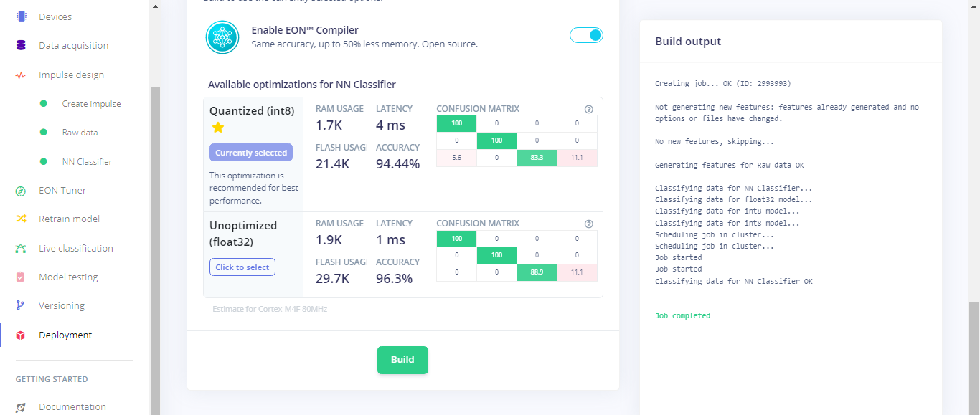Open the Raw data sub-item
The width and height of the screenshot is (980, 415).
pyautogui.click(x=80, y=133)
